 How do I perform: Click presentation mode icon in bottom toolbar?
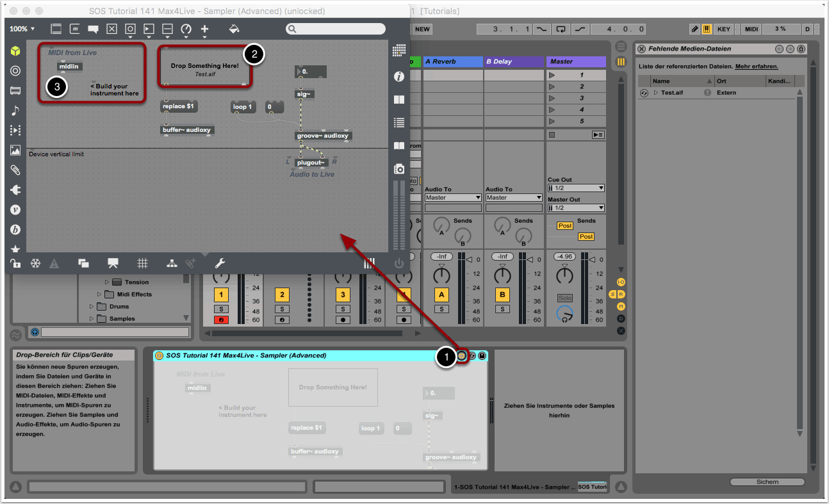[113, 263]
